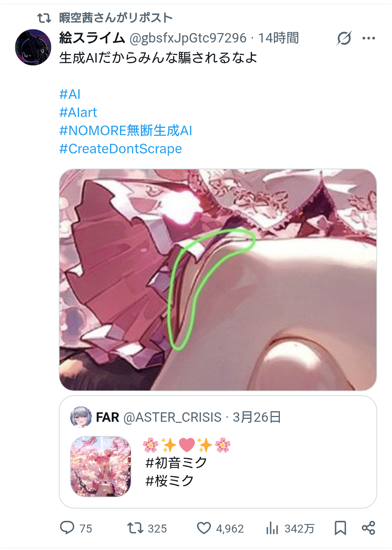
Task: Open the #AI hashtag
Action: 70,94
